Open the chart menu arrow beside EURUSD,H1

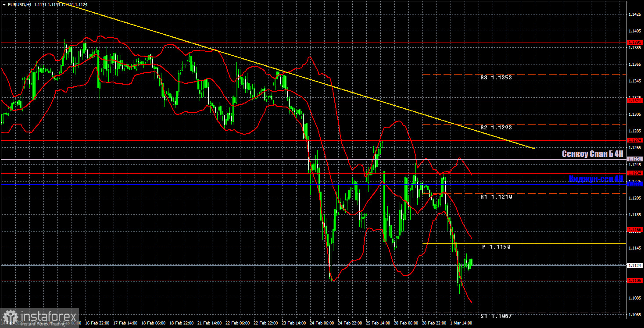coord(4,4)
